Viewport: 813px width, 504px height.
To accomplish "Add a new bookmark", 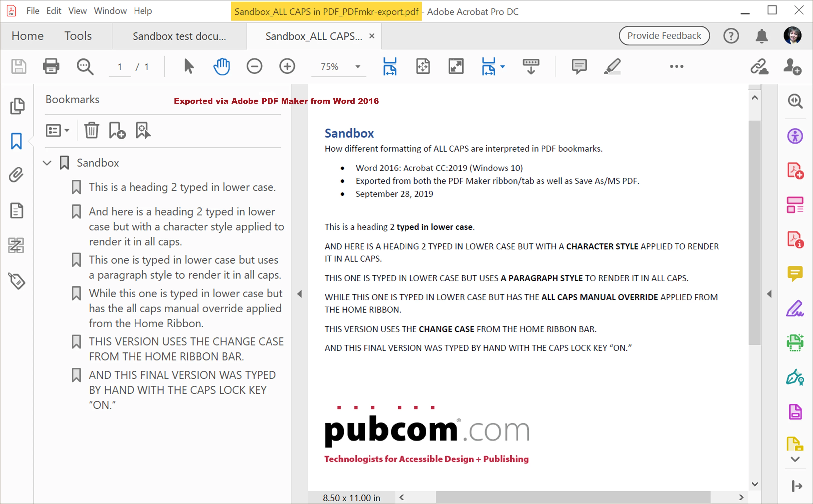I will 117,130.
